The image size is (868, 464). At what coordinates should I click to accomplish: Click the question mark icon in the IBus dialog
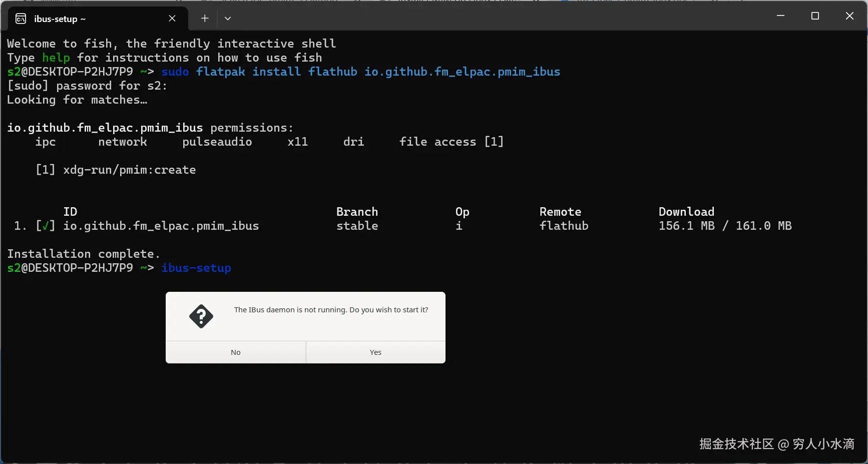(201, 316)
